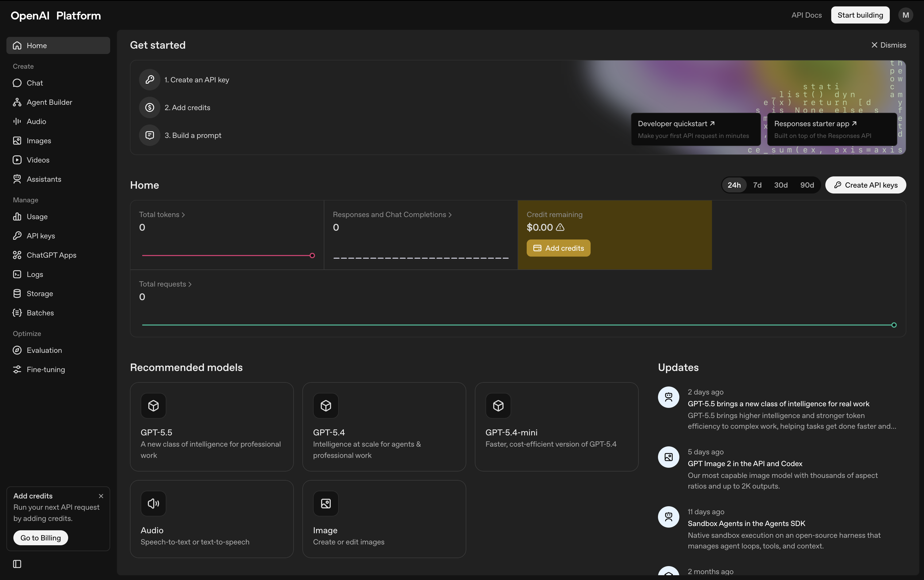Open the Usage page in sidebar
This screenshot has height=580, width=924.
pyautogui.click(x=58, y=217)
